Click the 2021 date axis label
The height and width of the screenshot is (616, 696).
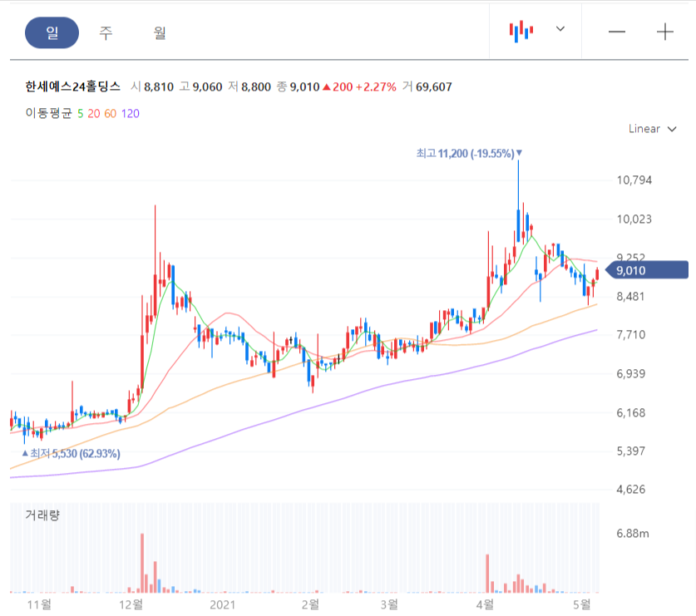tap(222, 604)
